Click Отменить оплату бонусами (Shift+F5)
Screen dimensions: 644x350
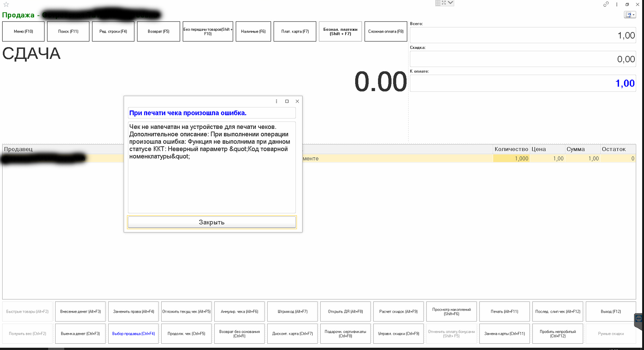[452, 334]
